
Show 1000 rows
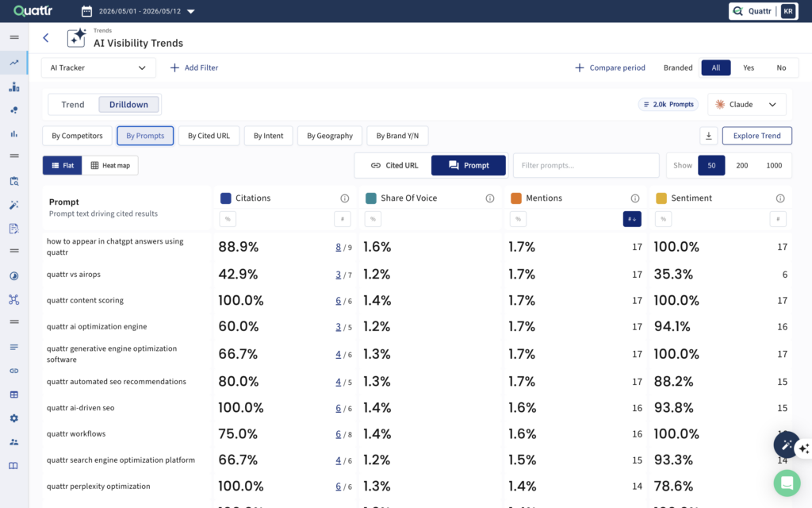coord(774,165)
